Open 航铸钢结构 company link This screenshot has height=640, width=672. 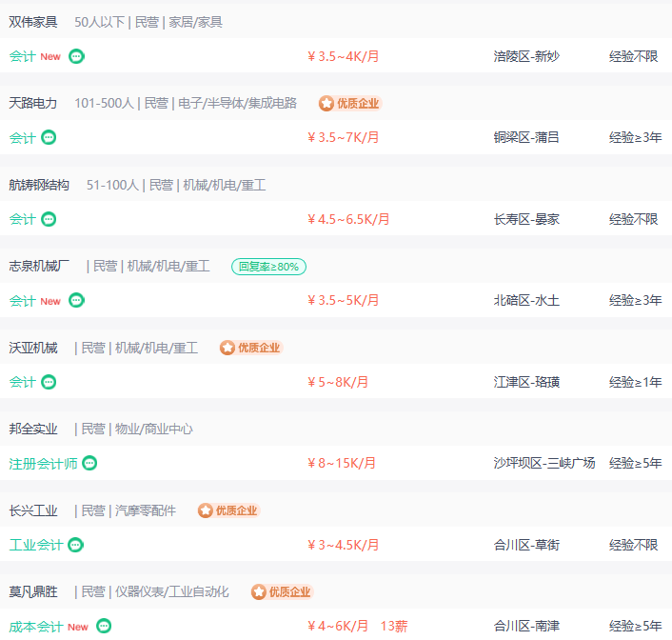(39, 185)
